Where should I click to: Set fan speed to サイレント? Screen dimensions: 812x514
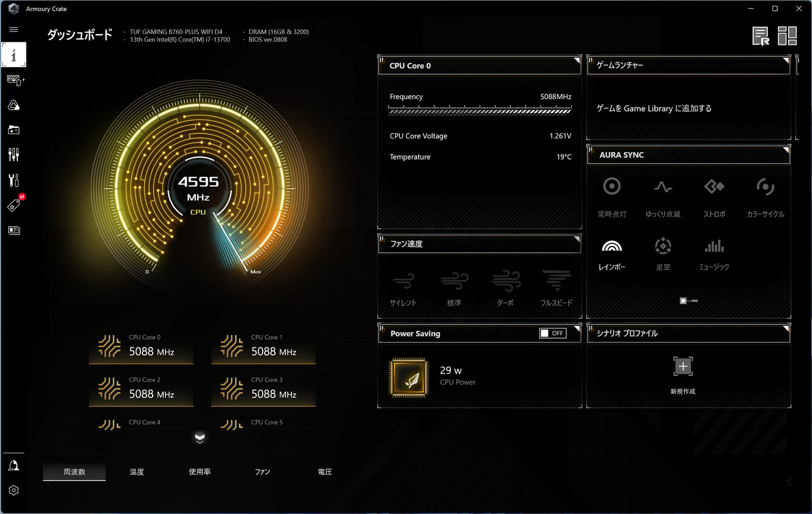tap(403, 288)
